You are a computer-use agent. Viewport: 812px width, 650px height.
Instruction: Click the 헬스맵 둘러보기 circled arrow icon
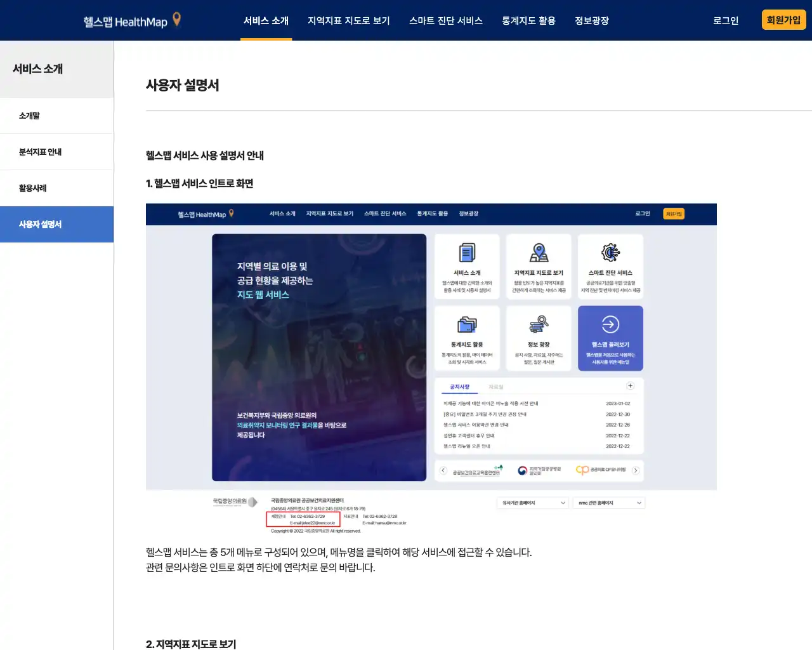tap(609, 324)
